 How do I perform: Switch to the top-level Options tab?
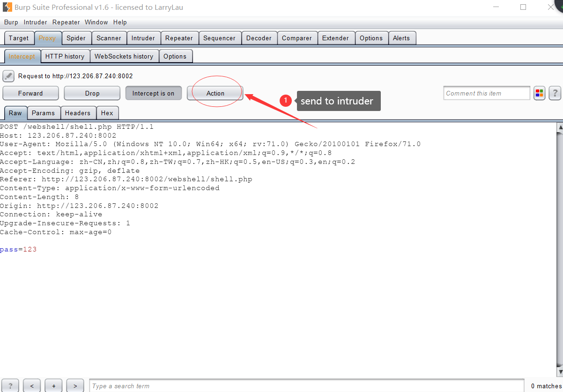pyautogui.click(x=371, y=38)
